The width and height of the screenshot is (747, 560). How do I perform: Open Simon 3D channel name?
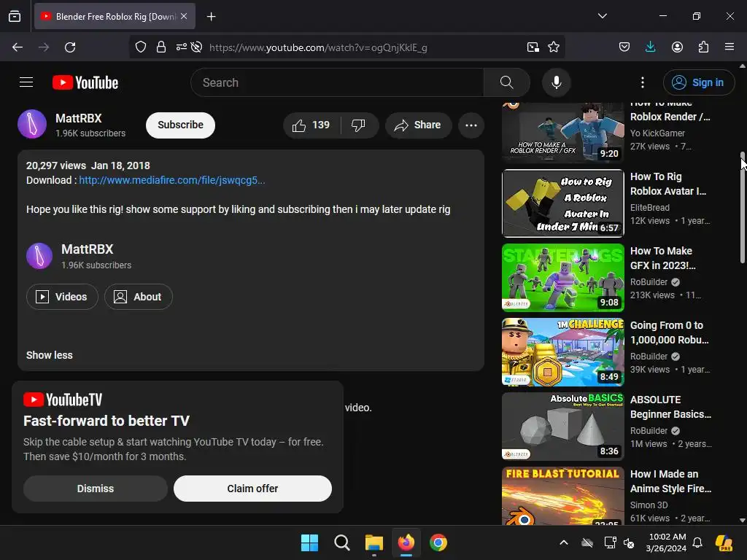[649, 505]
